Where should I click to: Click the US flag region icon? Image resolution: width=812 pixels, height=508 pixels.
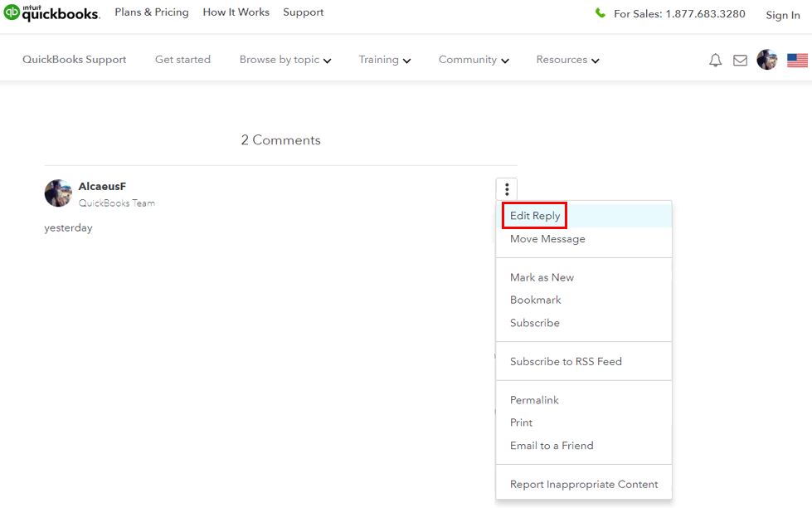[x=798, y=61]
